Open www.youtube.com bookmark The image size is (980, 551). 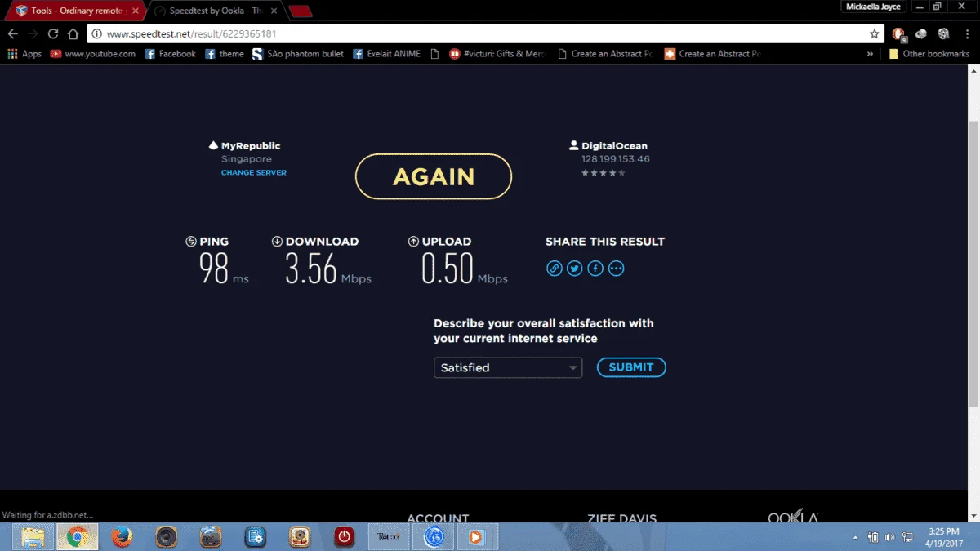(92, 54)
